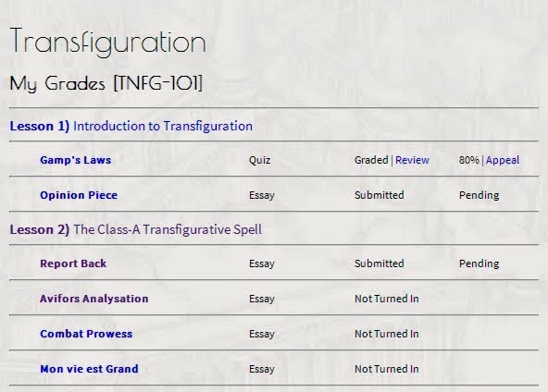
Task: Open Lesson 1 Introduction to Transfiguration link
Action: click(131, 126)
